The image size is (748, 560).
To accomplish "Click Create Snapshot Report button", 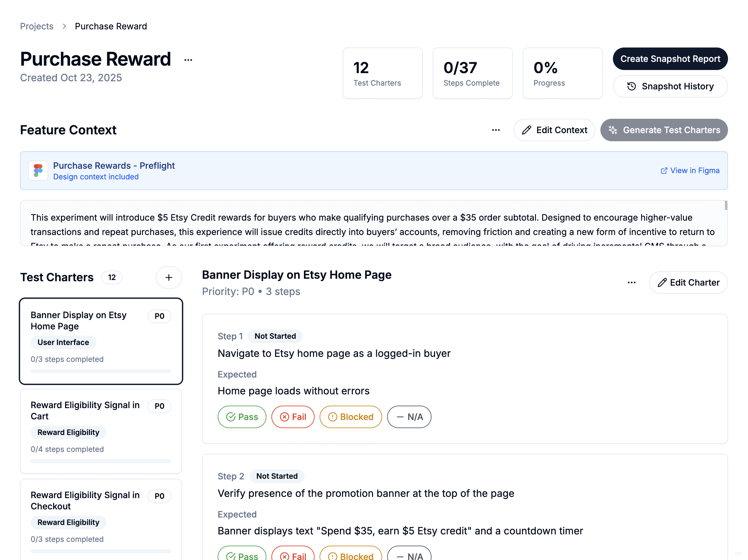I will click(x=670, y=59).
